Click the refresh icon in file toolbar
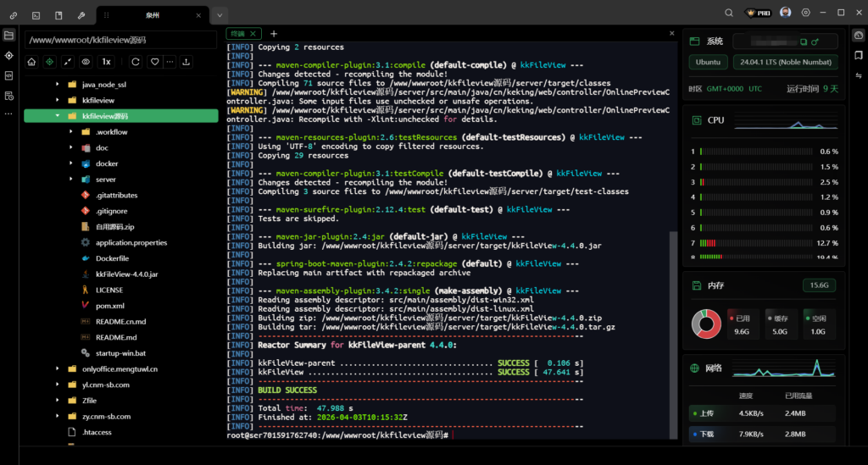 (135, 62)
